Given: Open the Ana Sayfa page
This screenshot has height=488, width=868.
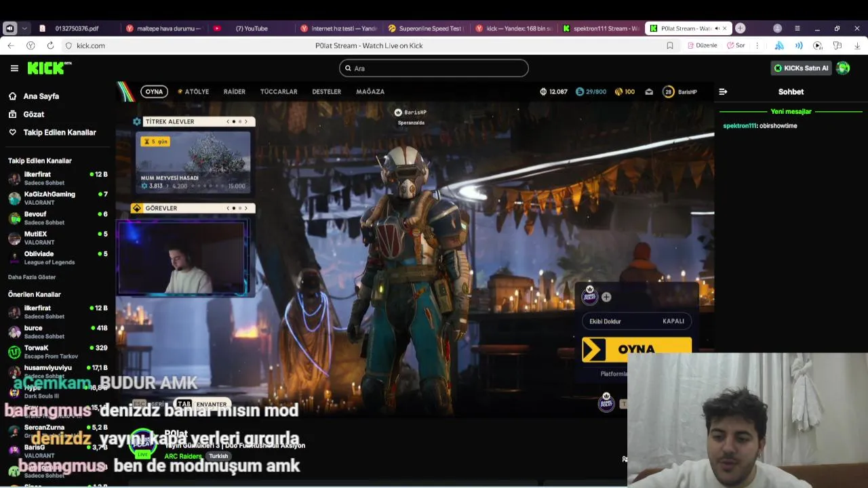Looking at the screenshot, I should pyautogui.click(x=41, y=96).
